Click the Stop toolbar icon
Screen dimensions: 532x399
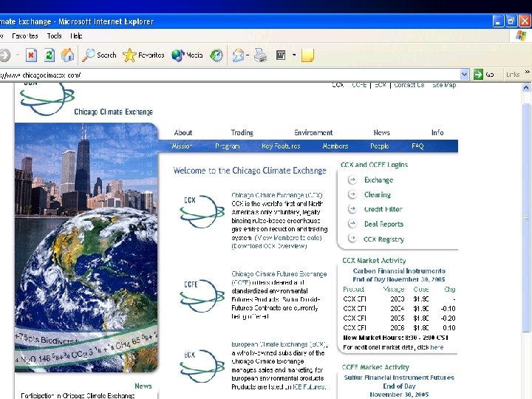(31, 55)
